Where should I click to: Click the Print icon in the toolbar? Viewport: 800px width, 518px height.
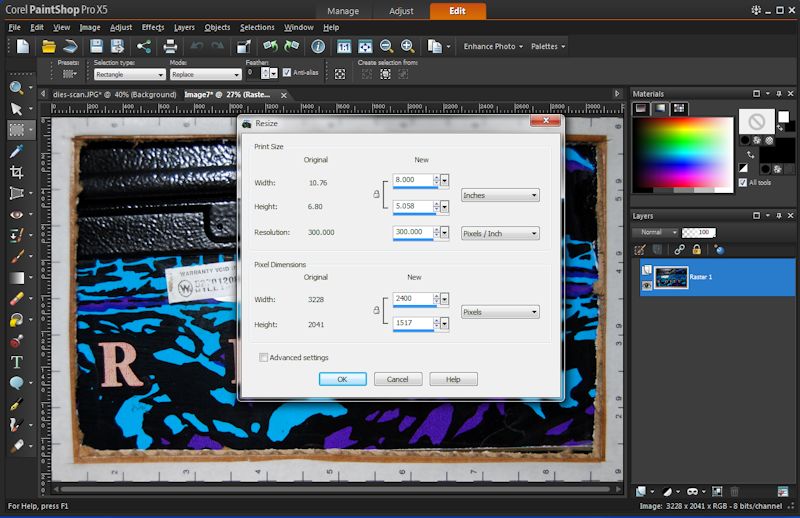(x=170, y=46)
